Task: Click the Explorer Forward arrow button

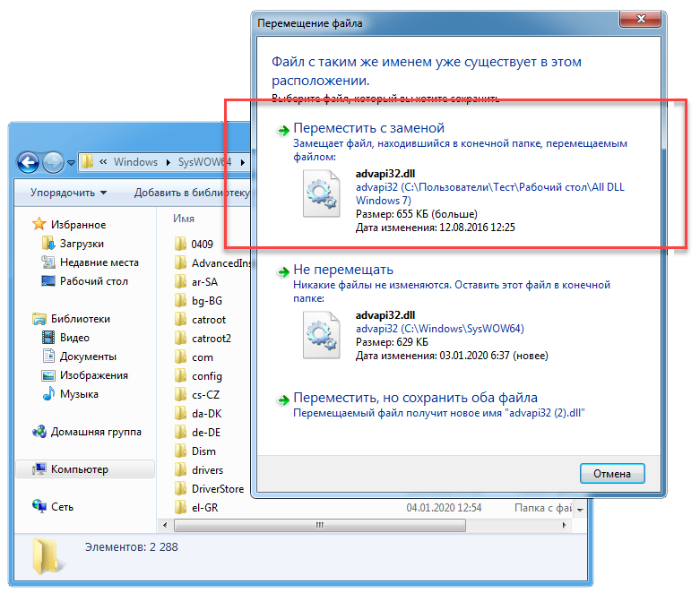Action: [x=53, y=162]
